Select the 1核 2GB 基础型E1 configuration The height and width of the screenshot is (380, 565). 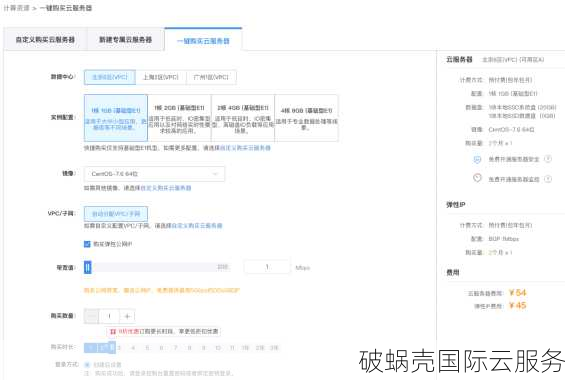click(179, 118)
